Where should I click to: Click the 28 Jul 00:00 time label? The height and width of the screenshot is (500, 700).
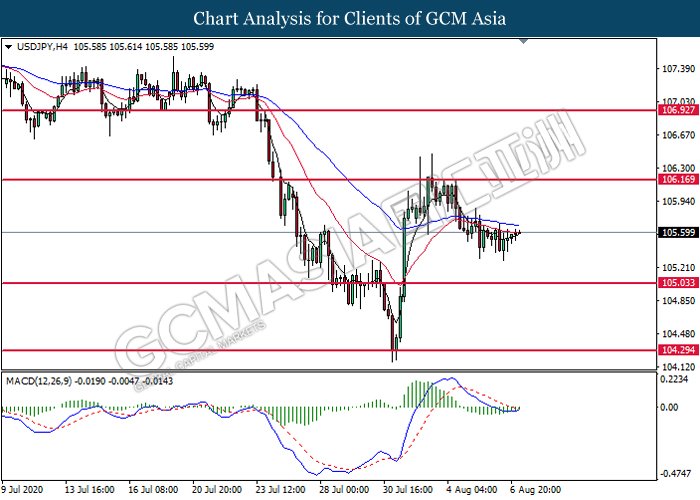pyautogui.click(x=344, y=490)
